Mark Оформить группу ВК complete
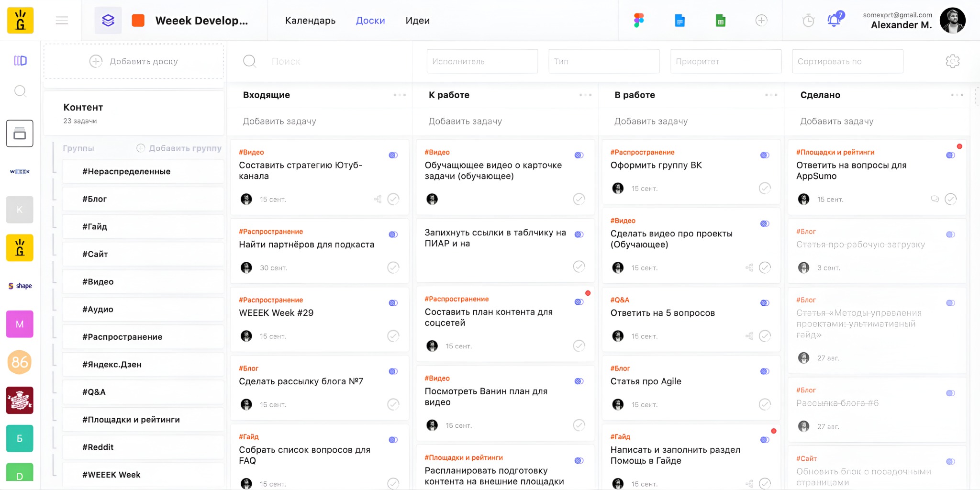 (765, 188)
